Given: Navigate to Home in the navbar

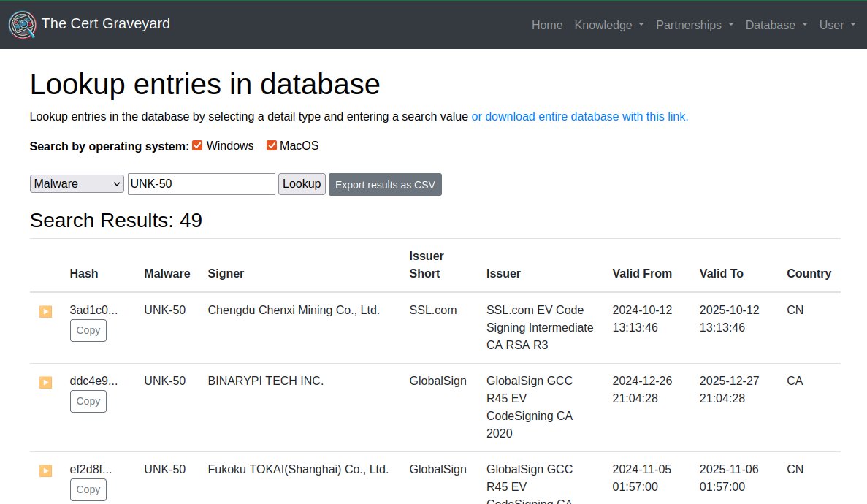Looking at the screenshot, I should pyautogui.click(x=546, y=25).
